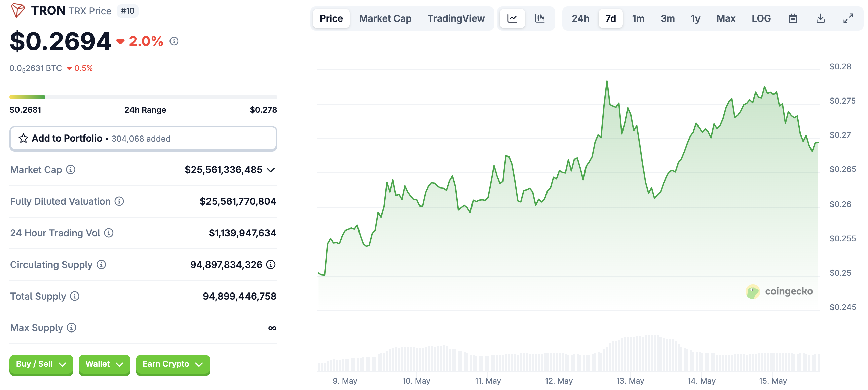Switch chart to line chart view
Screen dimensions: 868x390
click(512, 18)
